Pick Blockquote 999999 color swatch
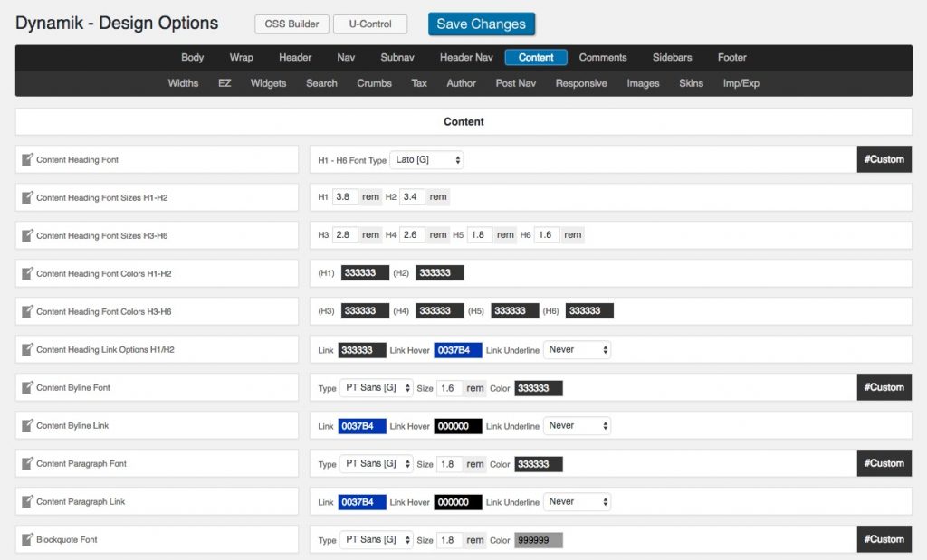The height and width of the screenshot is (560, 927). click(539, 540)
